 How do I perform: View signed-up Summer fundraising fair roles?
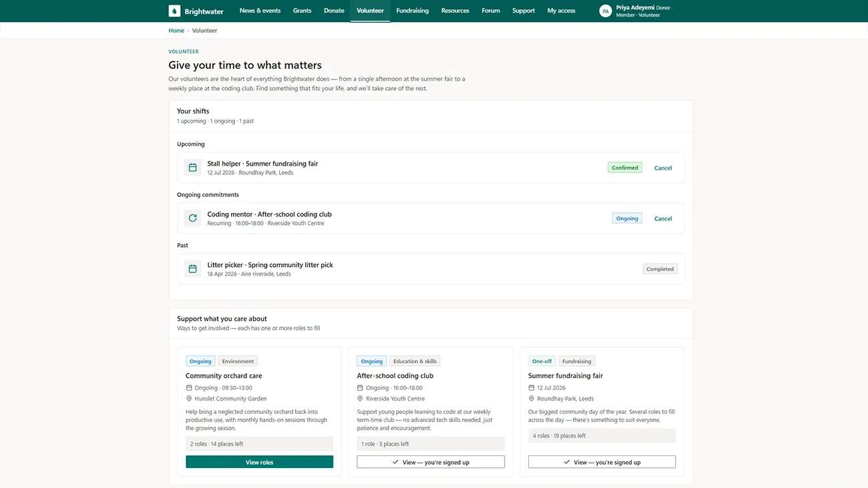(602, 462)
